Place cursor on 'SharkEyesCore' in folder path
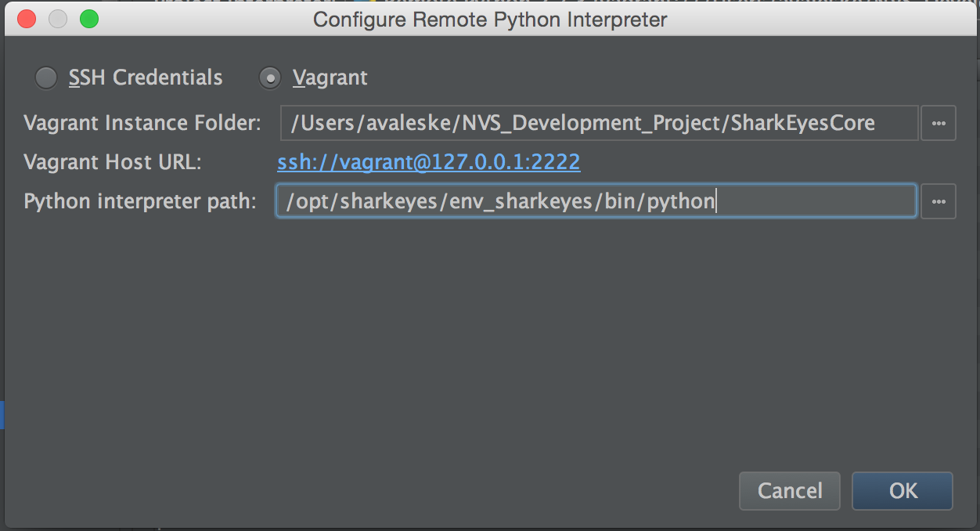Screen dimensions: 980x531 pos(802,123)
